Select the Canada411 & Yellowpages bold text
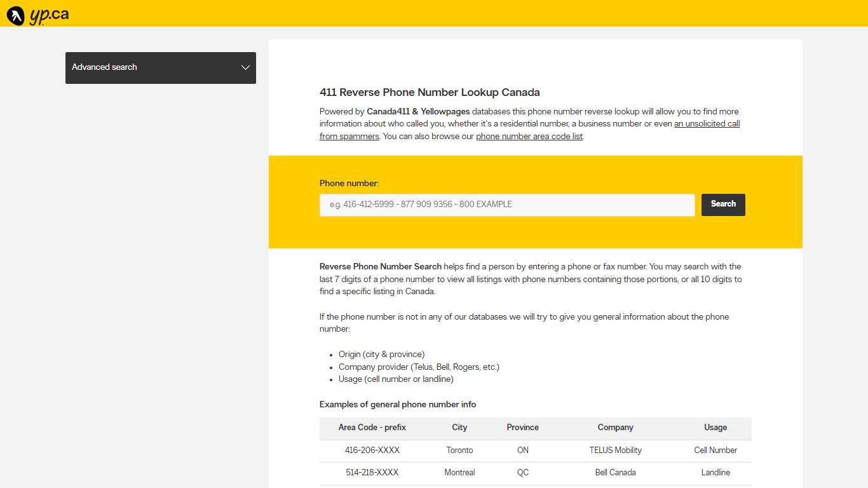This screenshot has height=488, width=868. 418,111
